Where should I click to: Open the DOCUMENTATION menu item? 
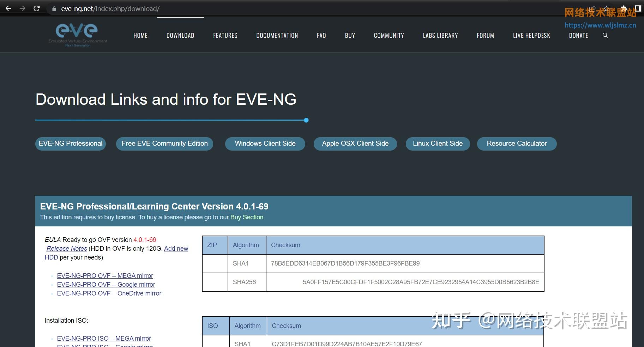pos(277,35)
